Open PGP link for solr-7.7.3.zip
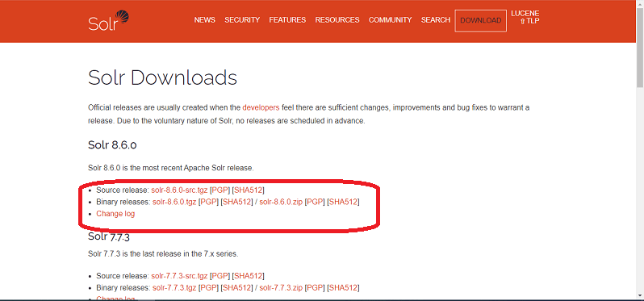 315,287
